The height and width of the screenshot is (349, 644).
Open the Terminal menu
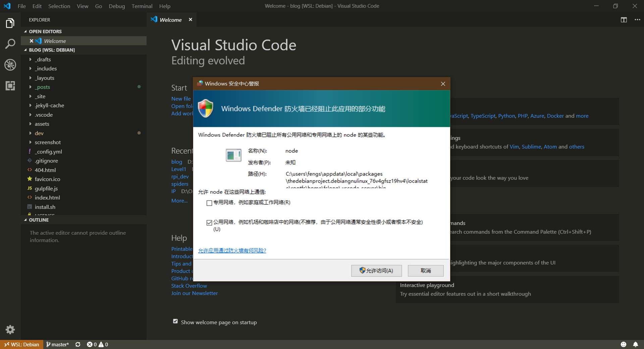(142, 6)
